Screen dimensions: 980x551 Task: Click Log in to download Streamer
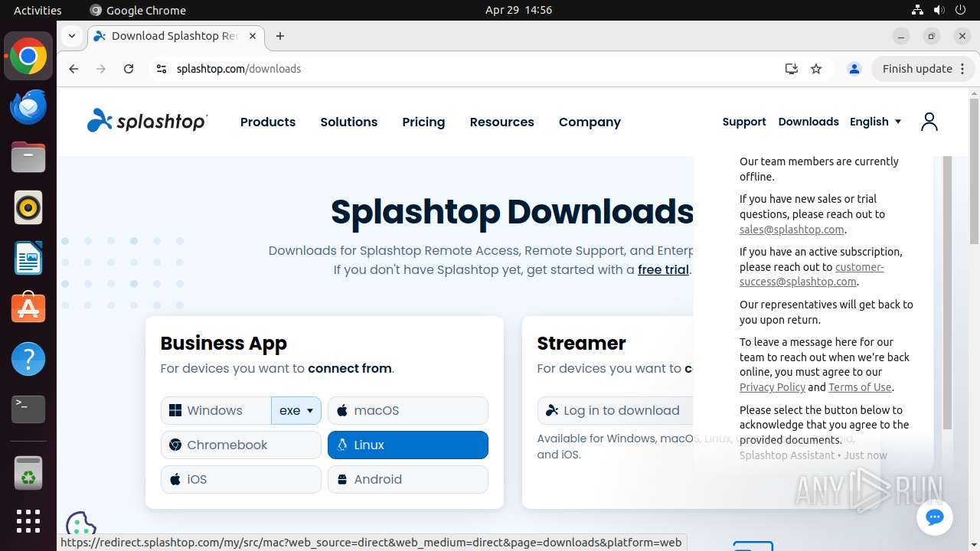(x=616, y=410)
